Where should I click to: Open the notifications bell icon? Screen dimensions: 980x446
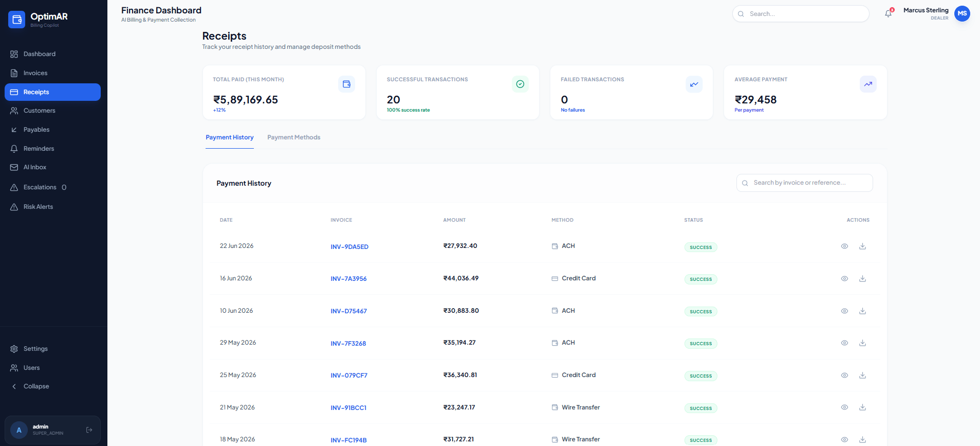click(x=888, y=14)
